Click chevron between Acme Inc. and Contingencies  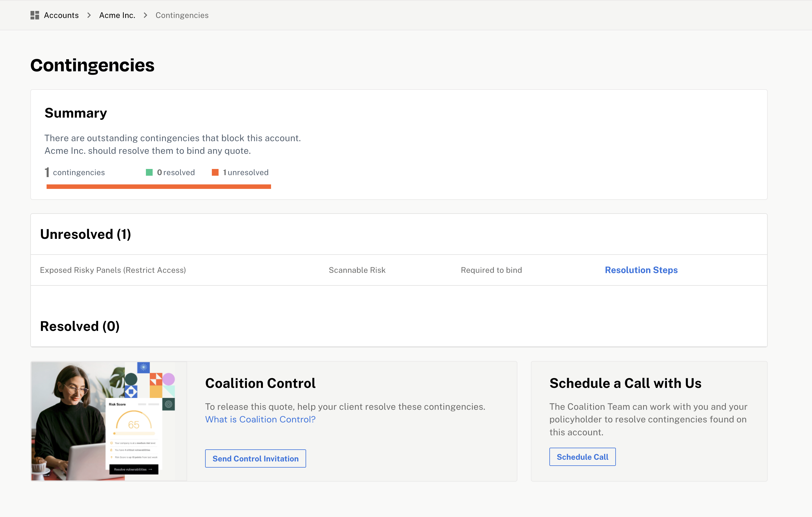(145, 15)
